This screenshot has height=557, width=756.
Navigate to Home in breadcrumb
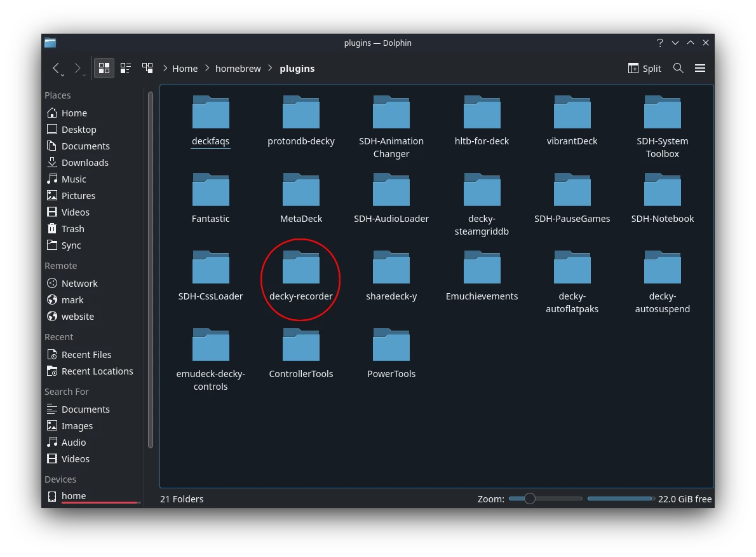click(185, 69)
